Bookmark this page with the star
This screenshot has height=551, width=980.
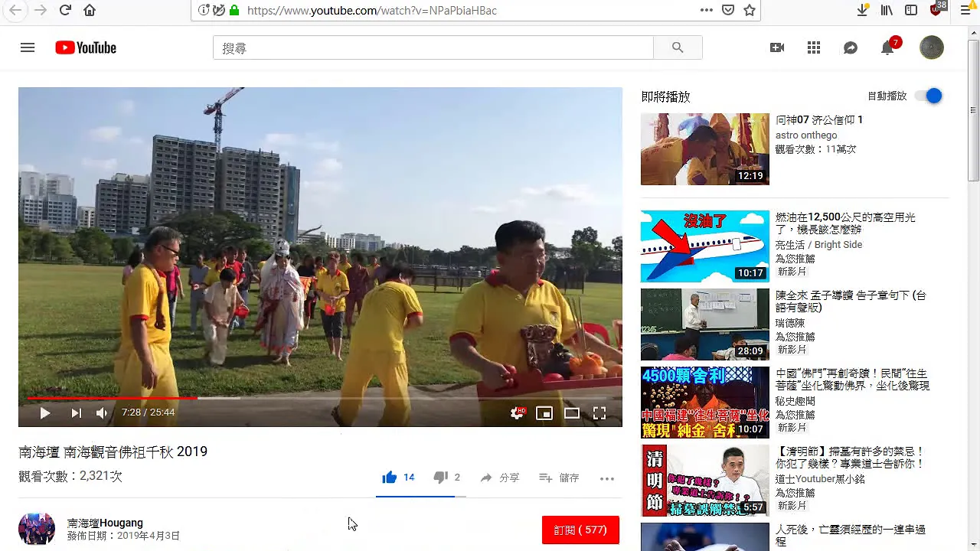(x=750, y=10)
